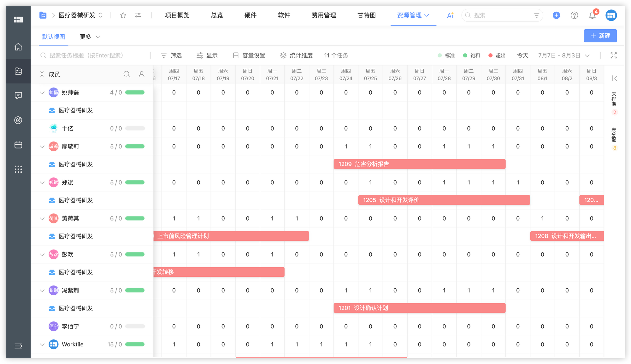Click the 今天 button

click(x=522, y=55)
